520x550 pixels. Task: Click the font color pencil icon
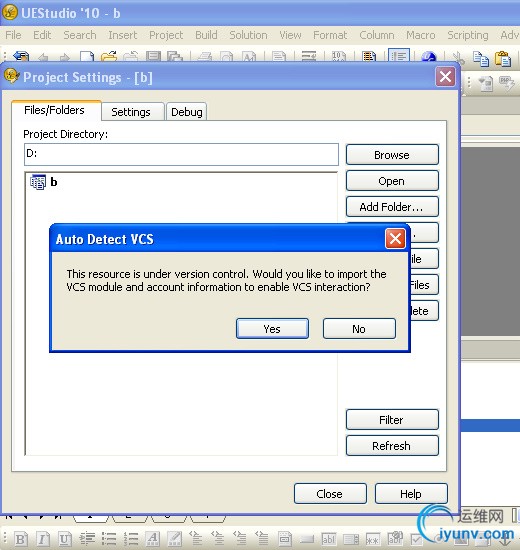click(x=175, y=539)
